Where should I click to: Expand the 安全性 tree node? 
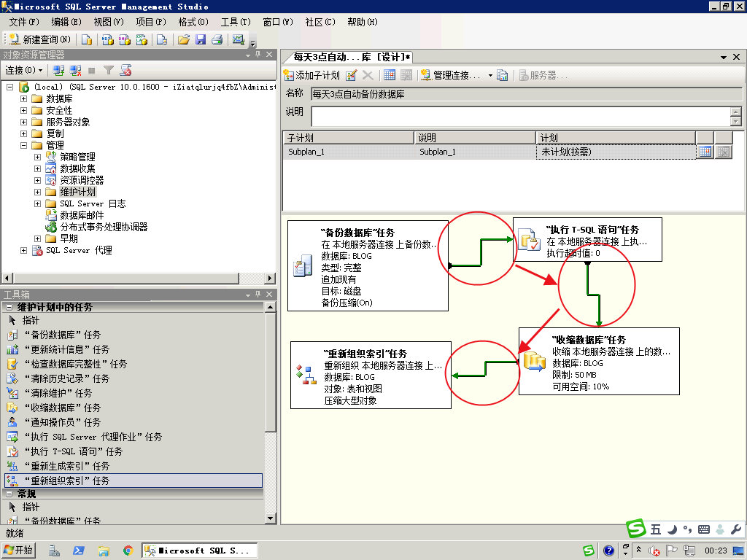23,110
